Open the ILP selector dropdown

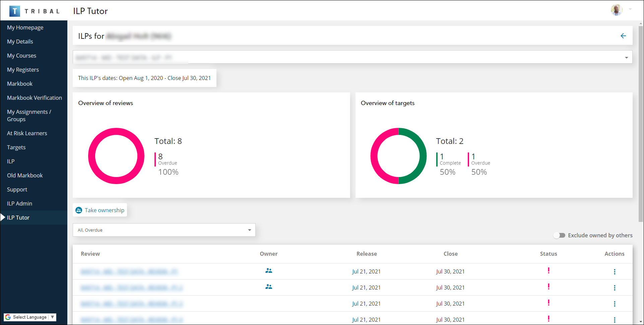(x=626, y=57)
